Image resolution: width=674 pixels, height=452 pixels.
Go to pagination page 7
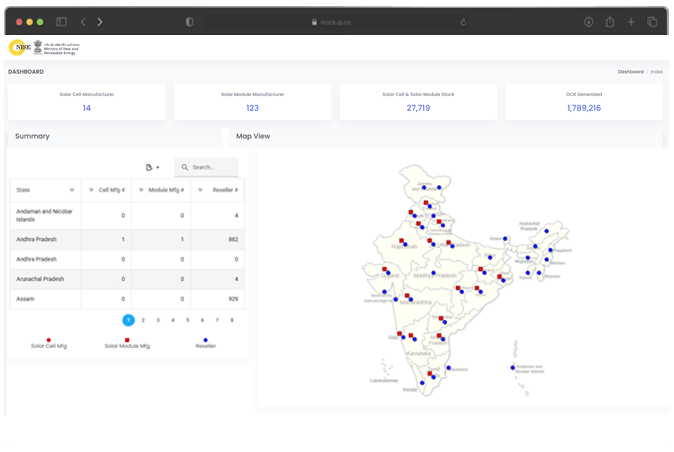click(x=217, y=320)
